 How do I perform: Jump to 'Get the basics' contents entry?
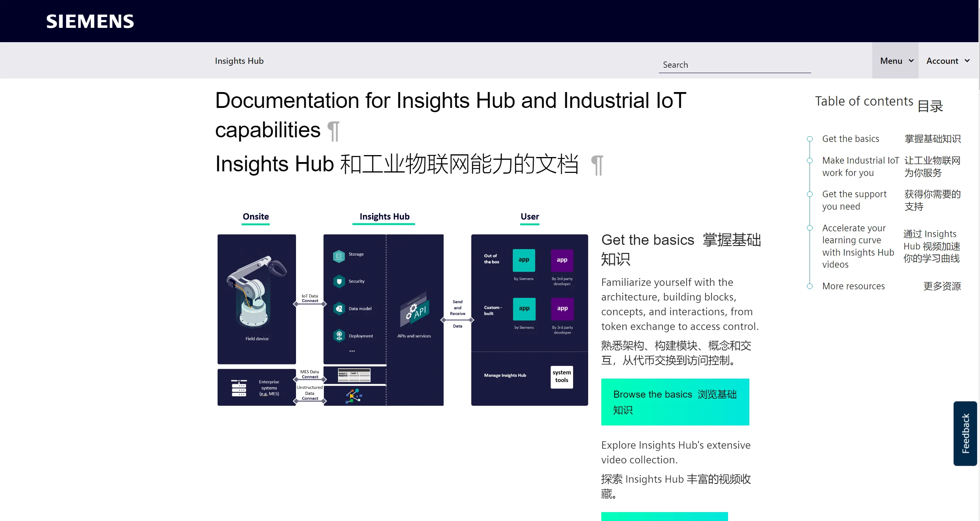click(x=850, y=139)
